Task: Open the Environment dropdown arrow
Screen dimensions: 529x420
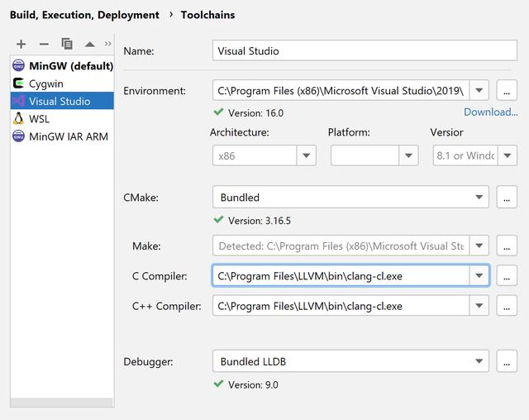Action: (479, 90)
